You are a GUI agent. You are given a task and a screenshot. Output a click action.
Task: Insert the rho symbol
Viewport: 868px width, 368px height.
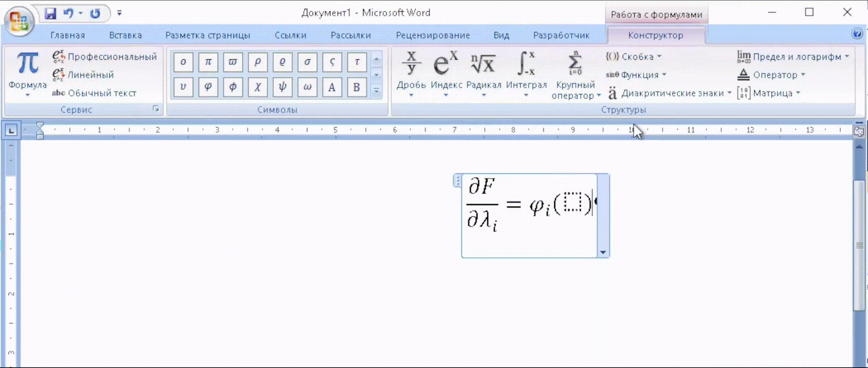pos(257,63)
